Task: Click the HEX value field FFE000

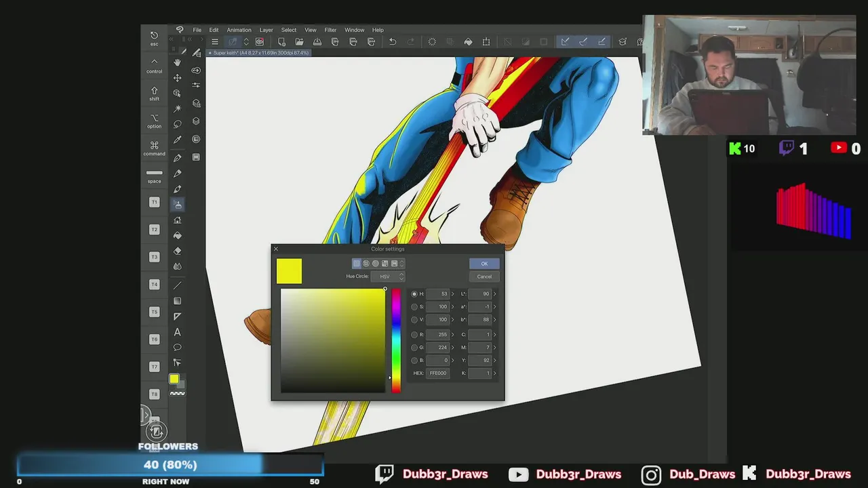Action: tap(438, 373)
